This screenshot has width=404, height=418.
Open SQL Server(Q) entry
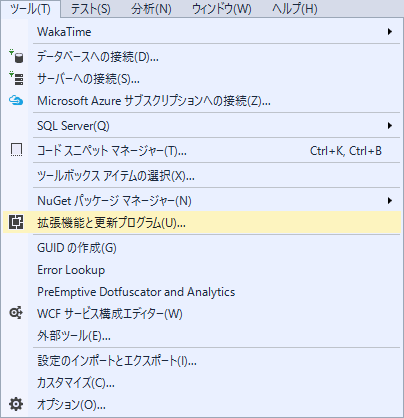point(202,126)
